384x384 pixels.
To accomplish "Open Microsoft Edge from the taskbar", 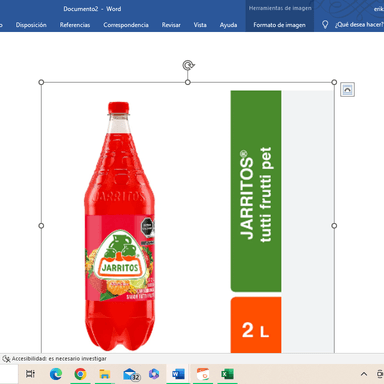I will (56, 374).
